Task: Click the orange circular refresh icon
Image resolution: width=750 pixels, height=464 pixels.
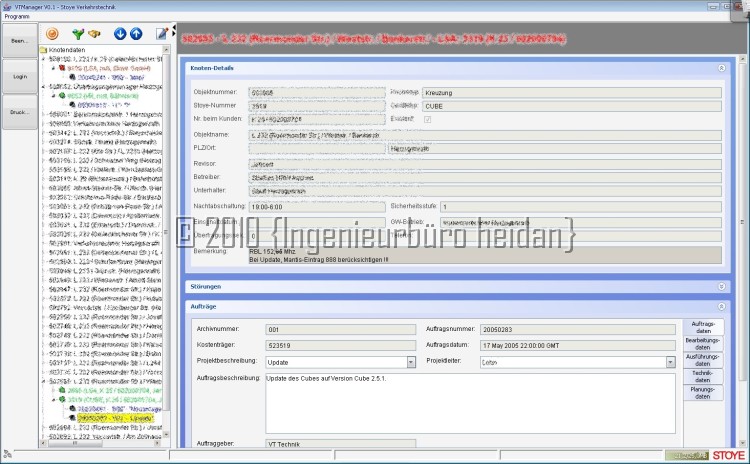Action: (x=52, y=34)
